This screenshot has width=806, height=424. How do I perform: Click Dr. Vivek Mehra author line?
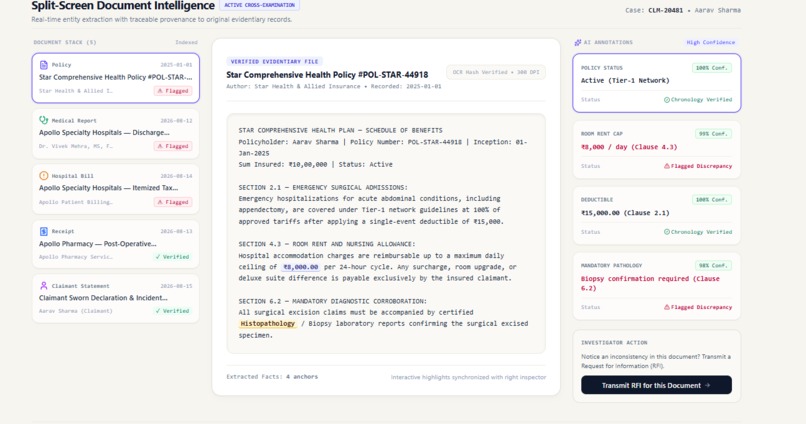pyautogui.click(x=76, y=146)
